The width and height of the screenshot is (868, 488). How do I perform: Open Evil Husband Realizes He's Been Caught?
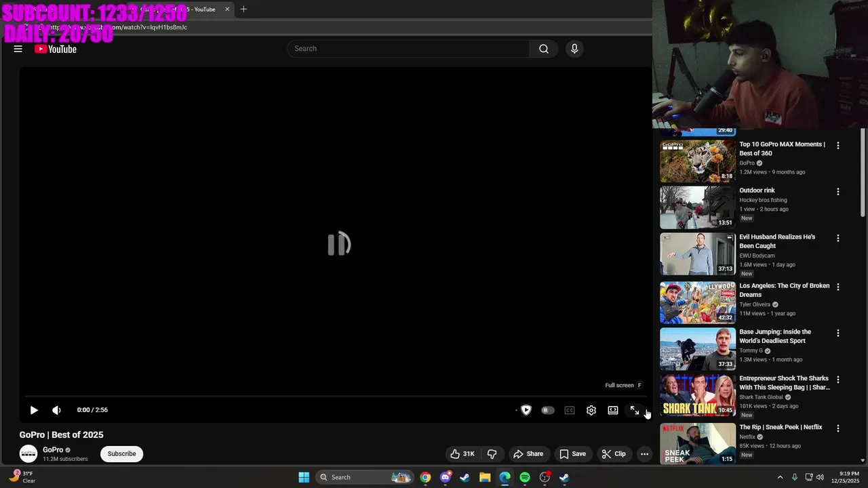[x=777, y=241]
